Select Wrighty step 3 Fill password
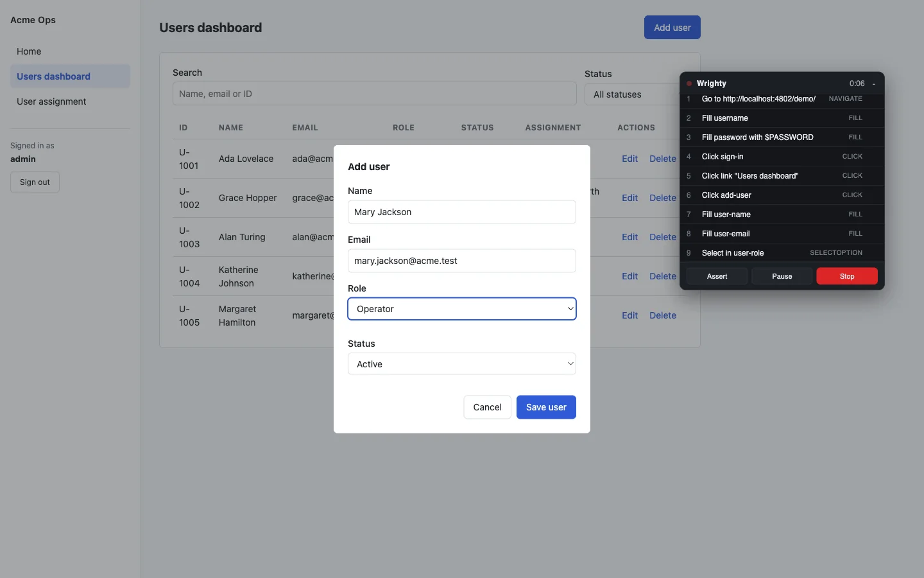 pos(782,137)
